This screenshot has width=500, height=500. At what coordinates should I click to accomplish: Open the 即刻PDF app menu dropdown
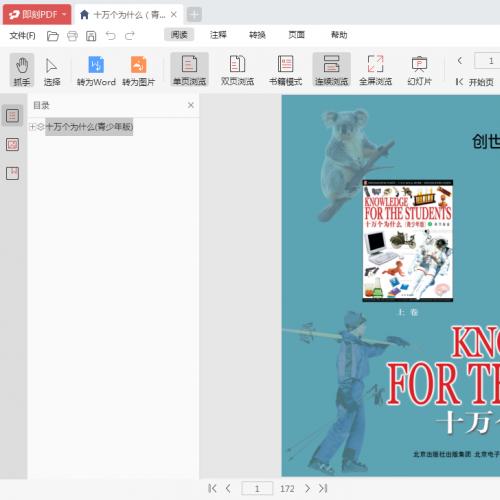37,14
